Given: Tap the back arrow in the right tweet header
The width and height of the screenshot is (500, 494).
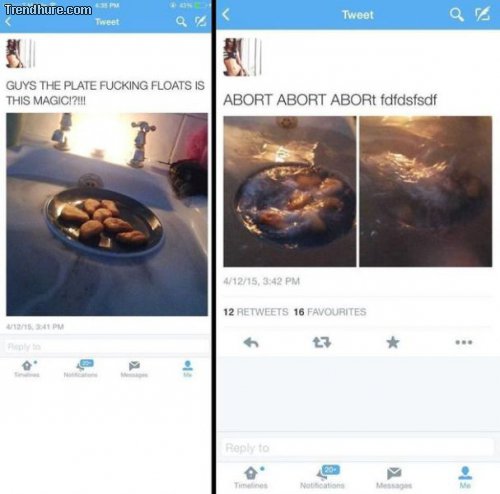Looking at the screenshot, I should 226,15.
